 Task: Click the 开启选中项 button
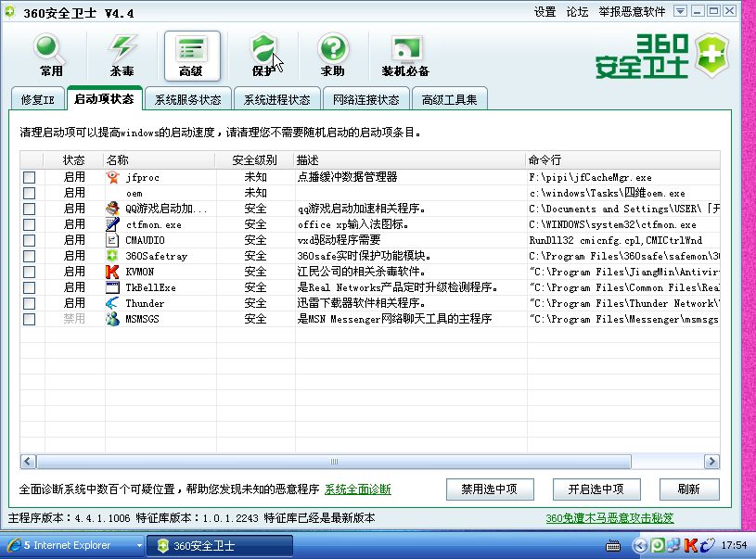[x=596, y=489]
